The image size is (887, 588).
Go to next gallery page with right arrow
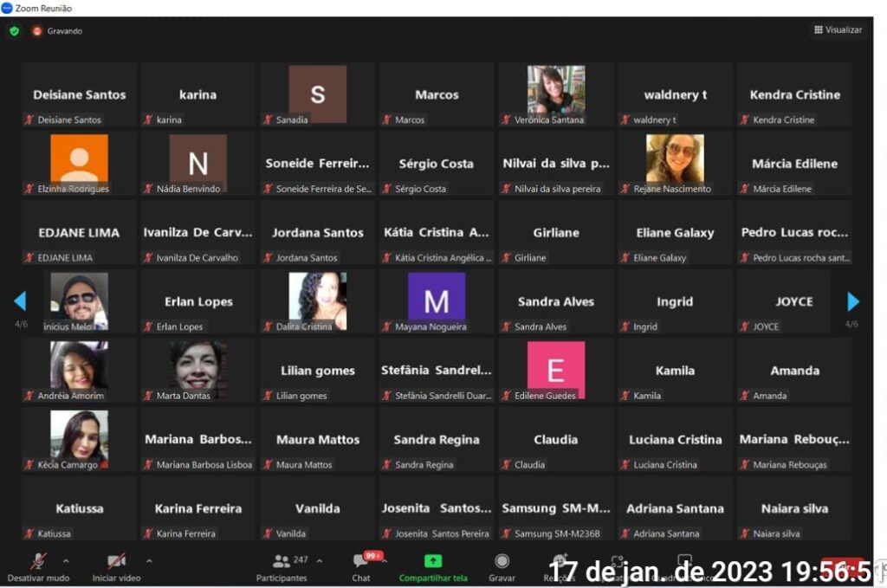point(853,301)
